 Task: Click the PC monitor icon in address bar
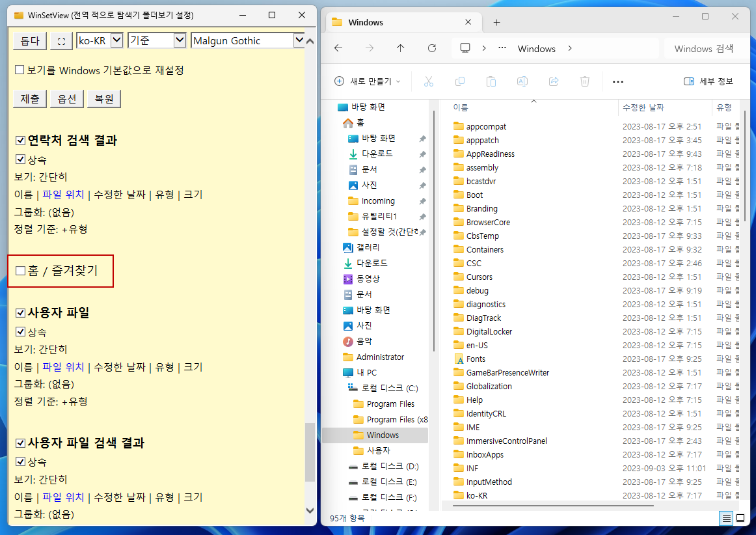(465, 48)
